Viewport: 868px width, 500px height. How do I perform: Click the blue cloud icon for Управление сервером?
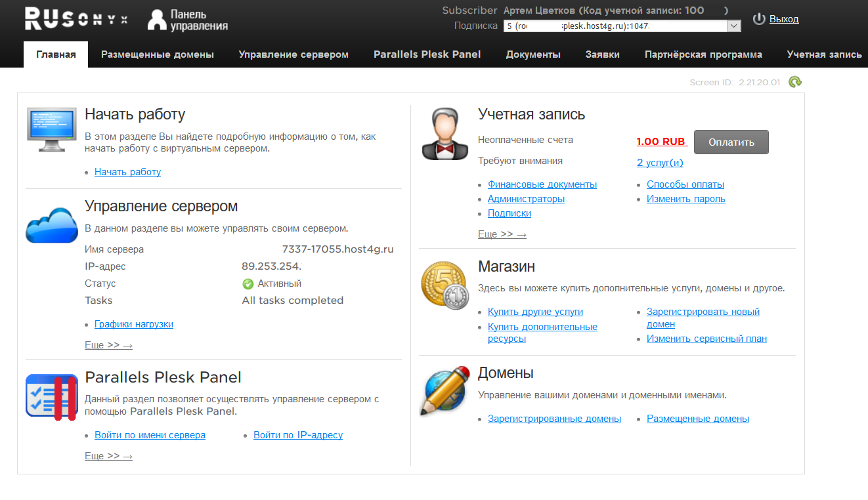tap(51, 224)
